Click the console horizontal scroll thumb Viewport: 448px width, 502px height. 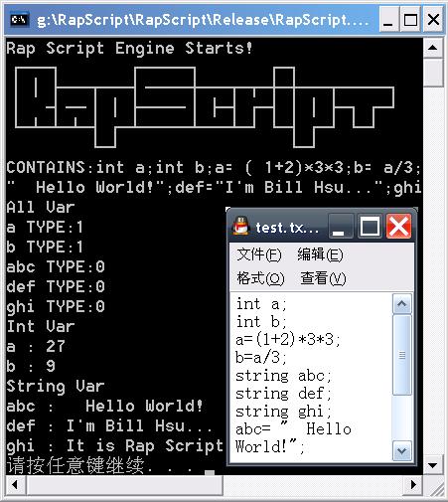(124, 485)
